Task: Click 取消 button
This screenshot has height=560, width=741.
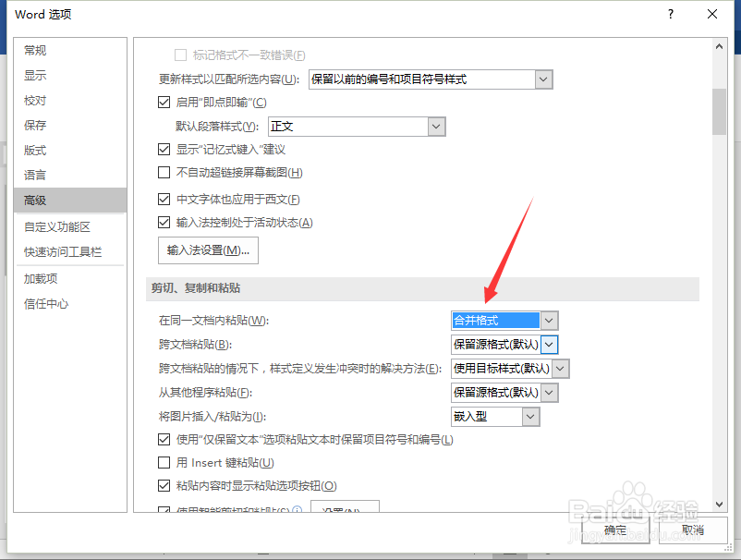Action: 693,530
